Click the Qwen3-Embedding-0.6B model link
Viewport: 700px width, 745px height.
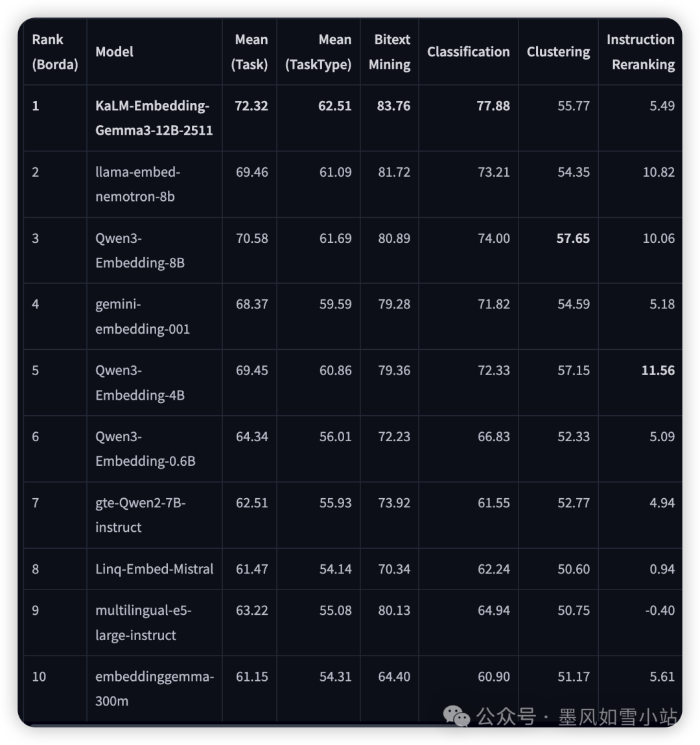click(x=145, y=448)
